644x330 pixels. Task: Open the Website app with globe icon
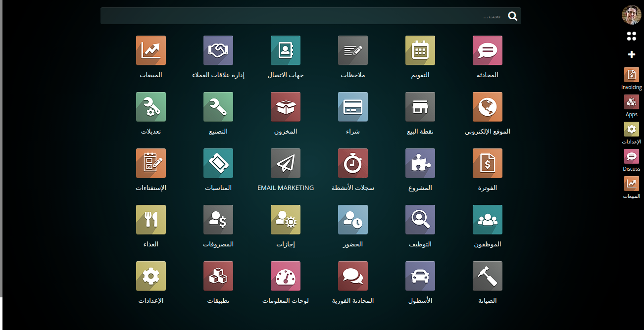pos(487,107)
